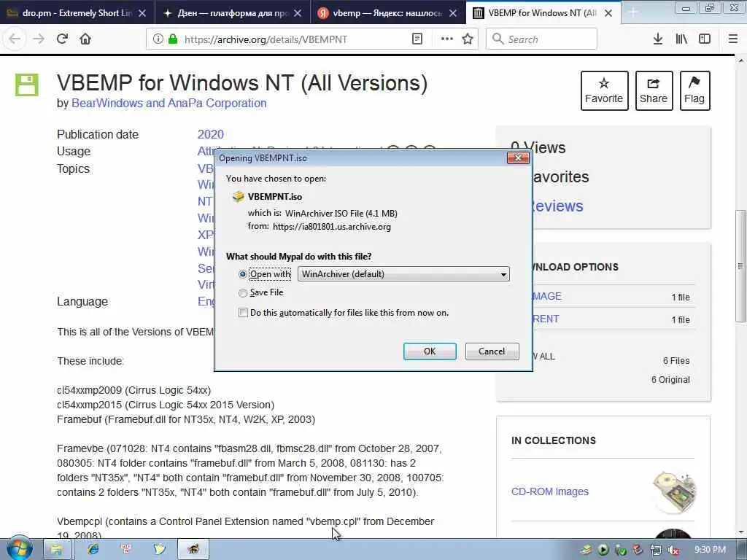Open the Windows Start orb

tap(20, 549)
